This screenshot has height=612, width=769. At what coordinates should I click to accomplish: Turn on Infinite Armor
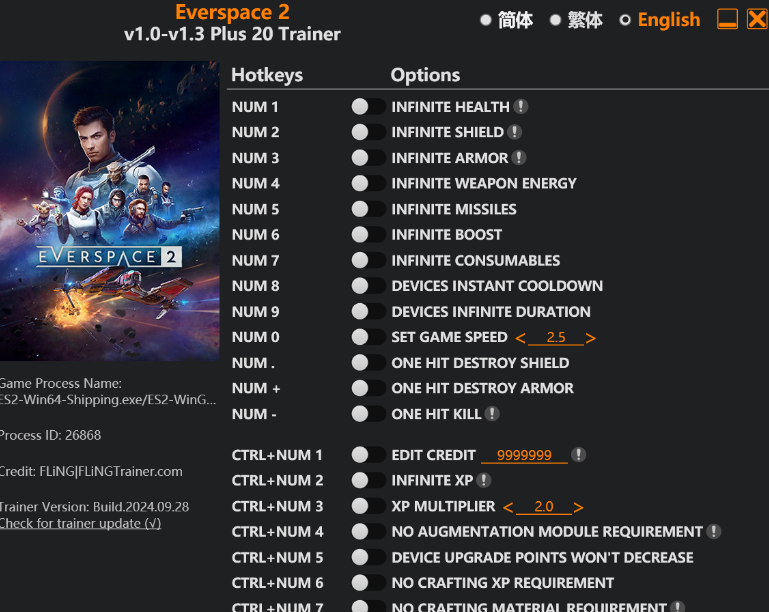(x=368, y=157)
